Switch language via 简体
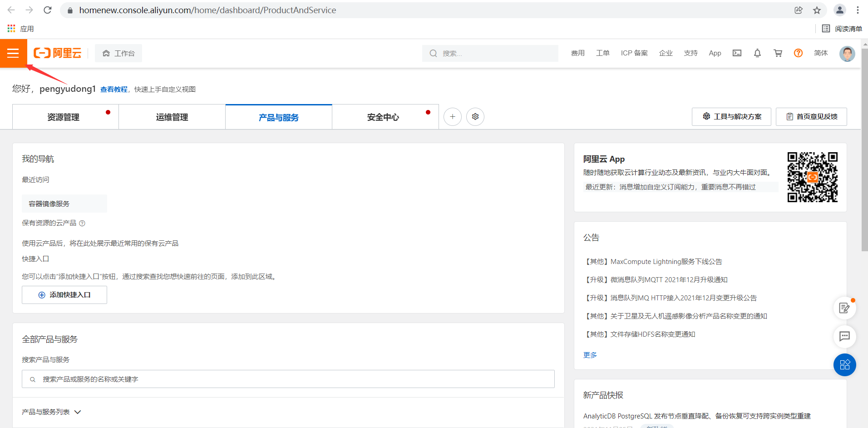This screenshot has width=868, height=428. click(821, 53)
